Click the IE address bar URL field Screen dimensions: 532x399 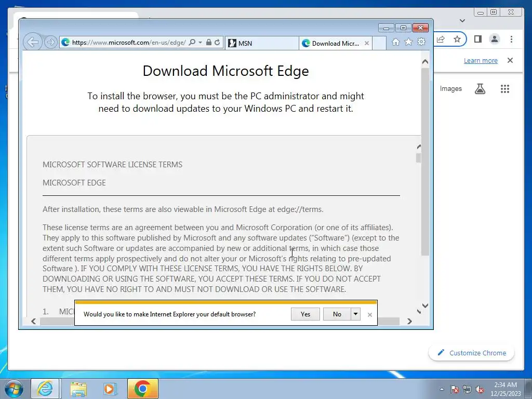[x=129, y=43]
